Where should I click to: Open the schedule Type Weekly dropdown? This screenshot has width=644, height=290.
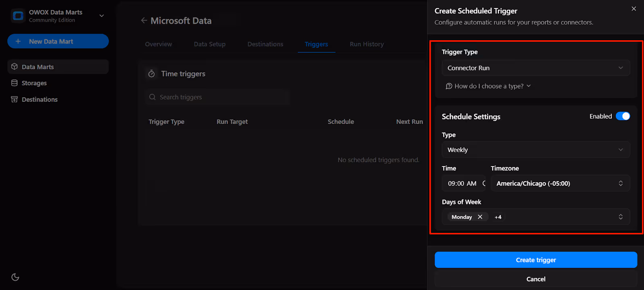coord(536,150)
